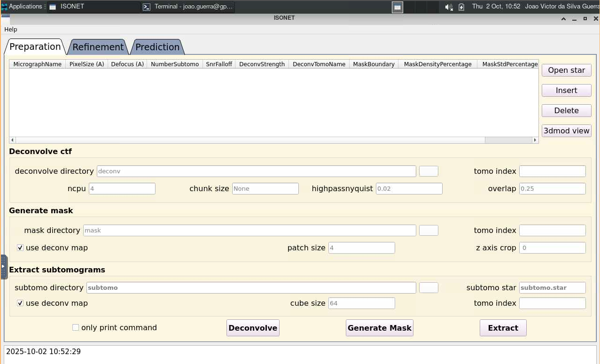The image size is (600, 364).
Task: Start the Extract process
Action: (503, 327)
